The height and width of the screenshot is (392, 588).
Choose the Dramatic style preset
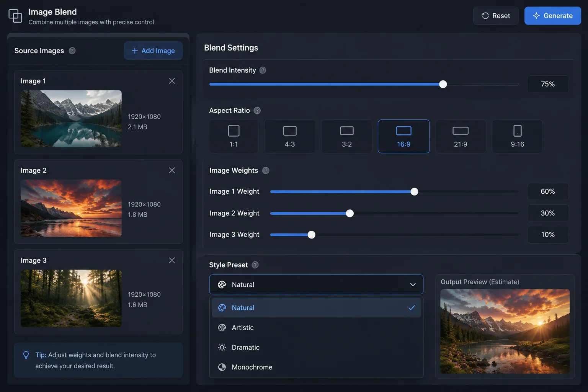316,348
